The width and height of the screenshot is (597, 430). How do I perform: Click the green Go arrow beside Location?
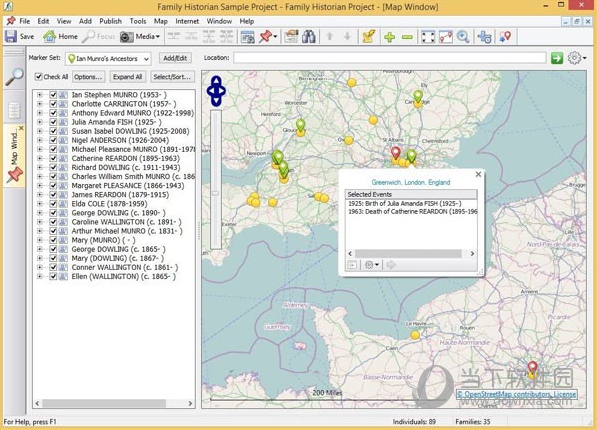coord(557,58)
